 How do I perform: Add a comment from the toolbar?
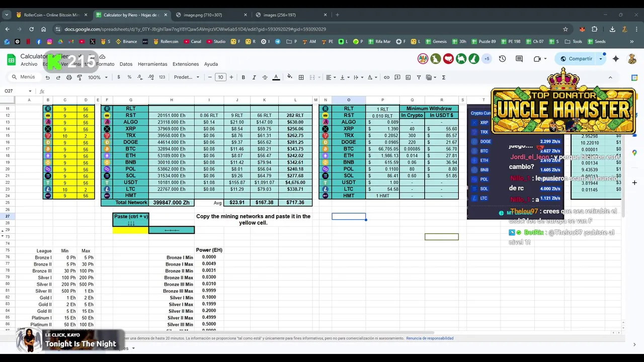[x=397, y=77]
